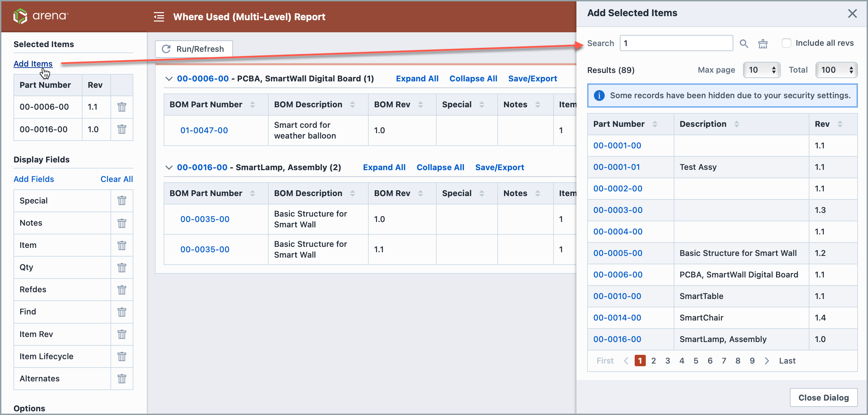
Task: Go to results page 2
Action: [x=654, y=361]
